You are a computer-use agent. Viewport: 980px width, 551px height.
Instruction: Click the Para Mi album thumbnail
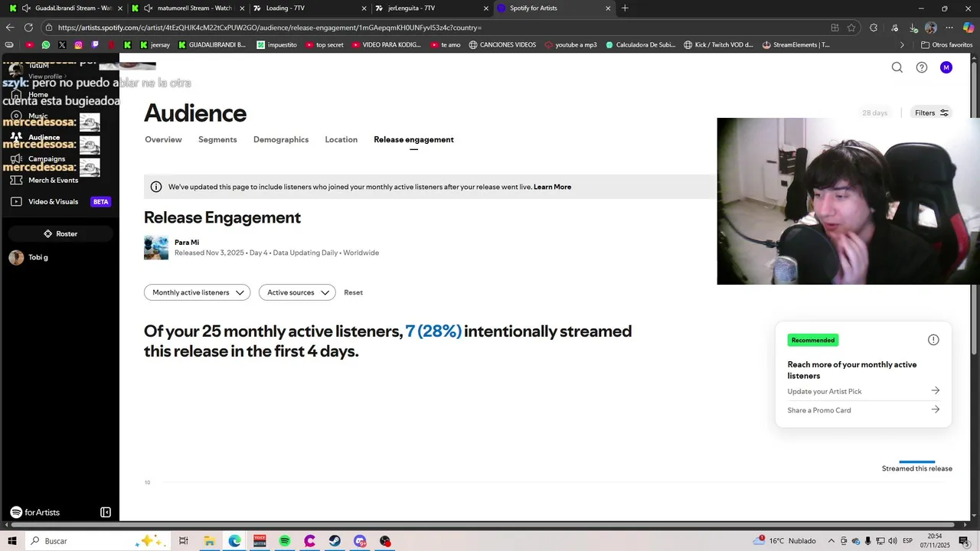coord(156,247)
